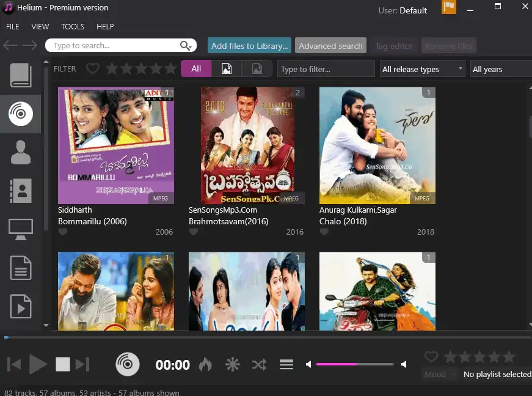This screenshot has height=396, width=532.
Task: Toggle favorite heart under Bommarillu album
Action: coord(63,232)
